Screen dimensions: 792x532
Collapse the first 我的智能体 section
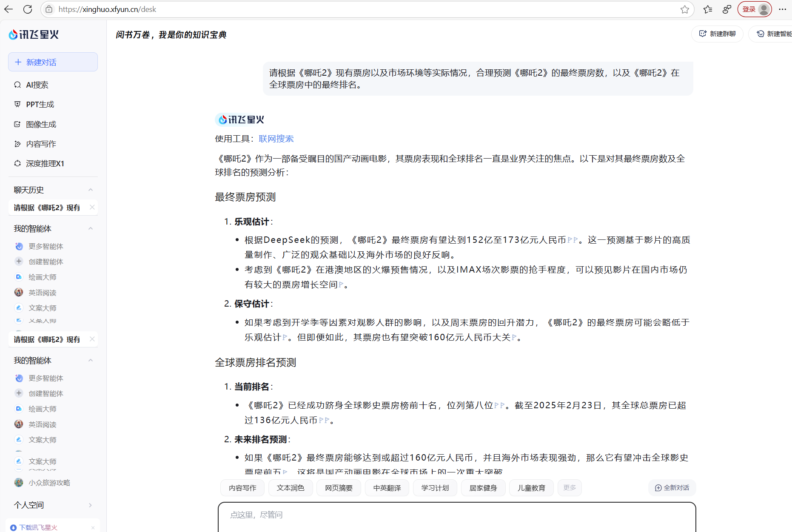(91, 228)
